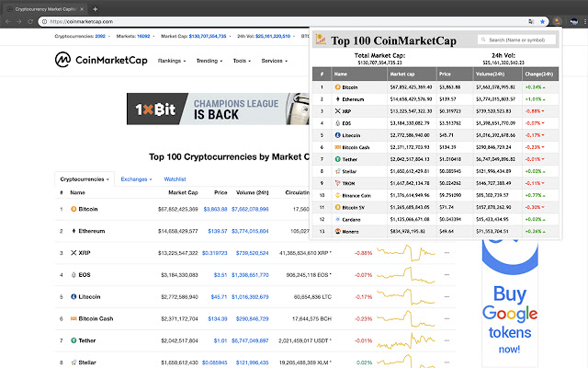This screenshot has width=588, height=368.
Task: Click the Bitcoin coin icon in popup table
Action: (337, 87)
